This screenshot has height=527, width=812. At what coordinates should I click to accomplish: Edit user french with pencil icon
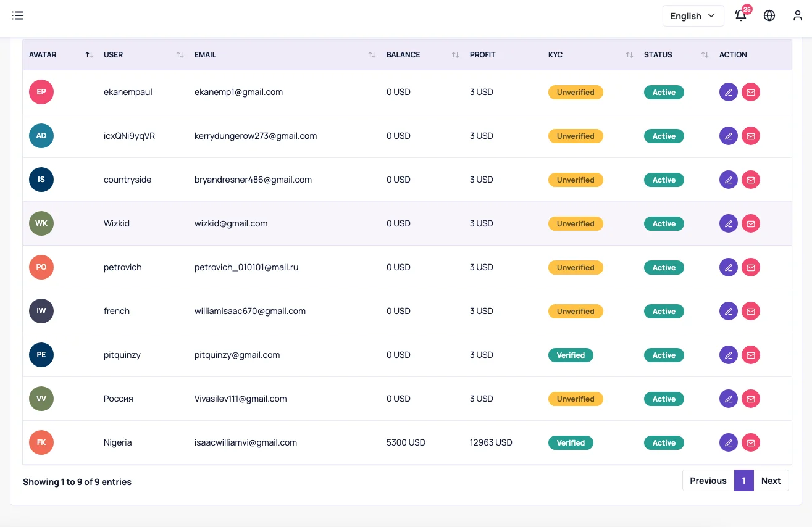[x=729, y=311]
